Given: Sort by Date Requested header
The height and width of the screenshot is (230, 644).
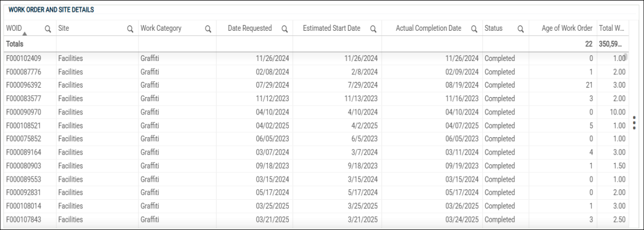Looking at the screenshot, I should (x=250, y=28).
